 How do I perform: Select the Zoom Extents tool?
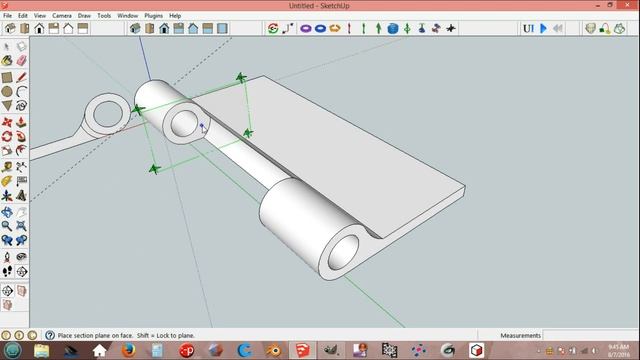(21, 226)
